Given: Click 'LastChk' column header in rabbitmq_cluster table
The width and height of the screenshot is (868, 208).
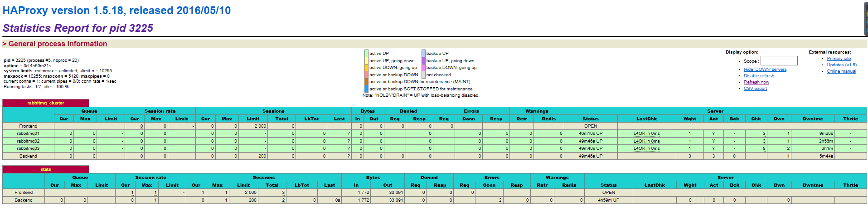Looking at the screenshot, I should click(646, 119).
